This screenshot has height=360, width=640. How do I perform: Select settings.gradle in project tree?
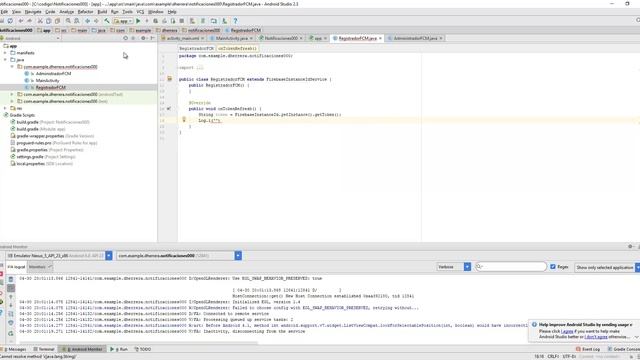[x=30, y=157]
